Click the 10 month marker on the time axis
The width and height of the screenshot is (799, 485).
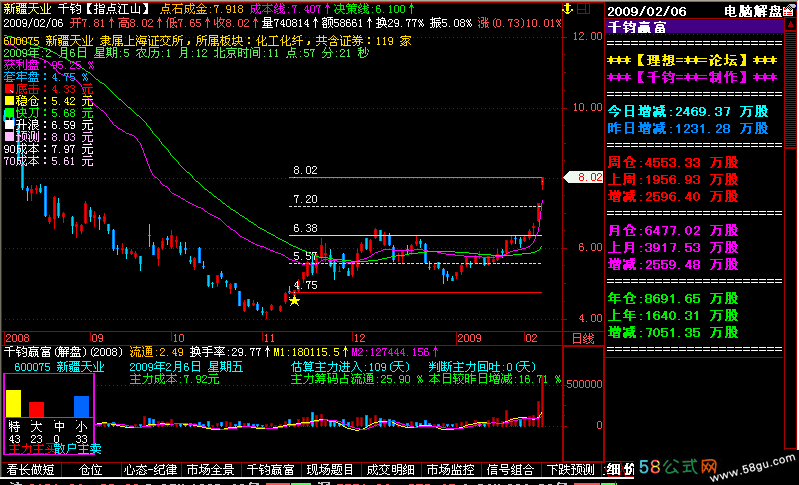pos(178,338)
